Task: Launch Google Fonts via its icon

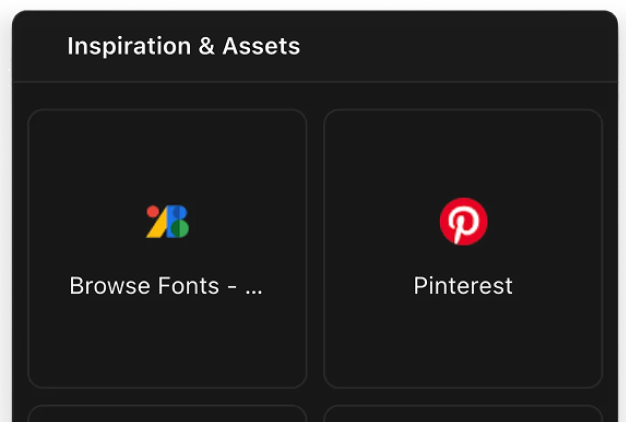Action: coord(168,221)
